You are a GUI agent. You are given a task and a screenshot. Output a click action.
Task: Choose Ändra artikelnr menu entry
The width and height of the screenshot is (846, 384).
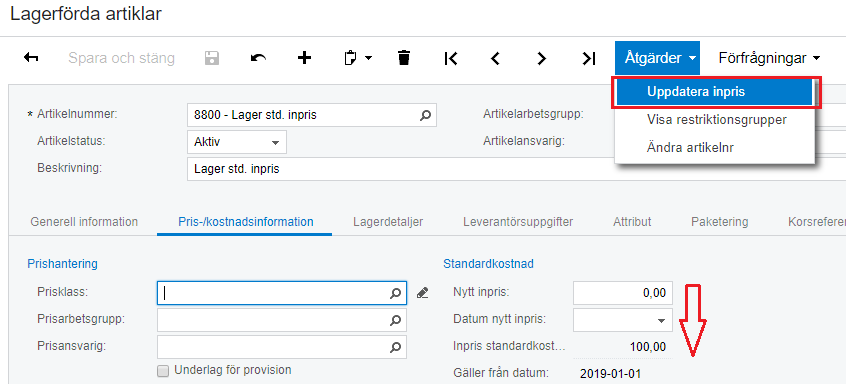tap(690, 147)
